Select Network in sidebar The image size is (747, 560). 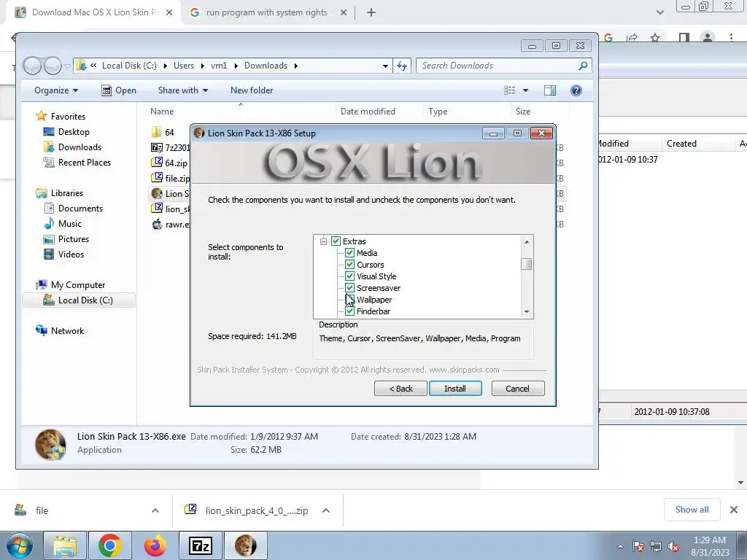click(67, 331)
